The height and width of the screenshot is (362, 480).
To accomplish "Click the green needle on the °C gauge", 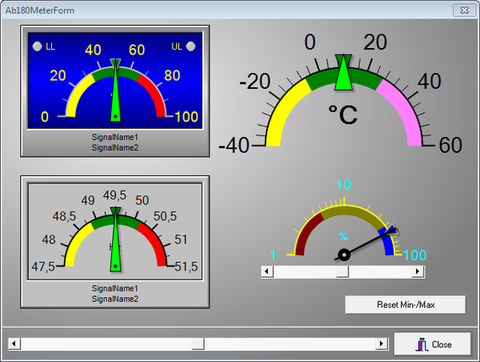I will [344, 73].
